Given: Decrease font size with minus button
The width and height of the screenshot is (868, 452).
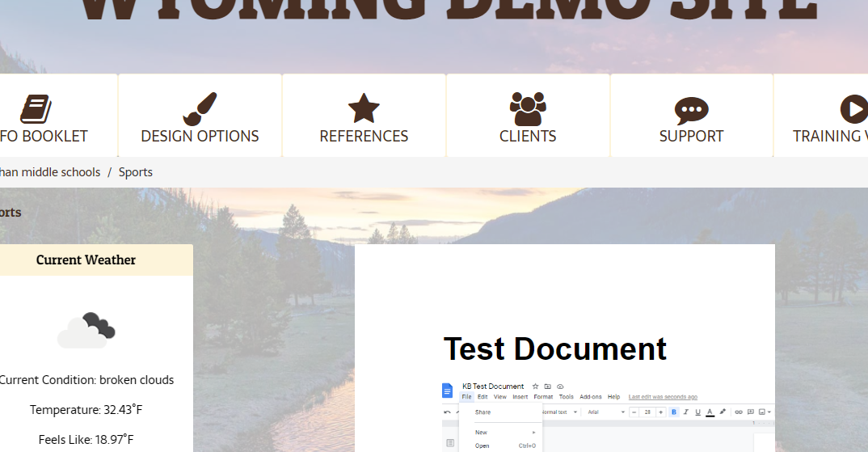Looking at the screenshot, I should pyautogui.click(x=634, y=412).
